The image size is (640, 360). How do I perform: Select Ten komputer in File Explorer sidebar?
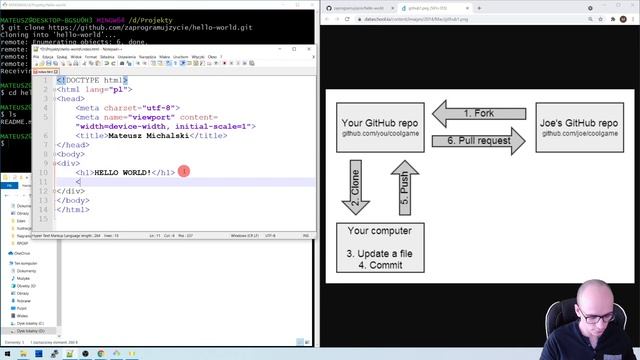pyautogui.click(x=23, y=263)
